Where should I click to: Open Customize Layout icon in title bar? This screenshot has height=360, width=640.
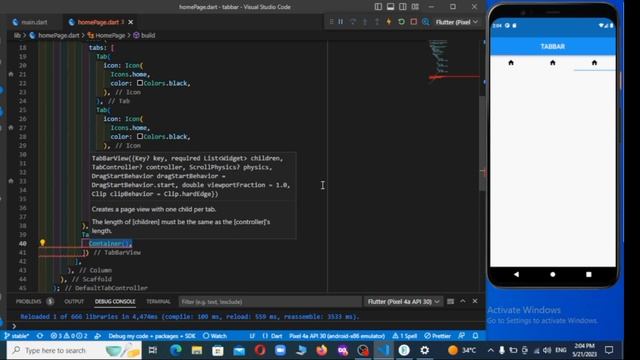[415, 7]
